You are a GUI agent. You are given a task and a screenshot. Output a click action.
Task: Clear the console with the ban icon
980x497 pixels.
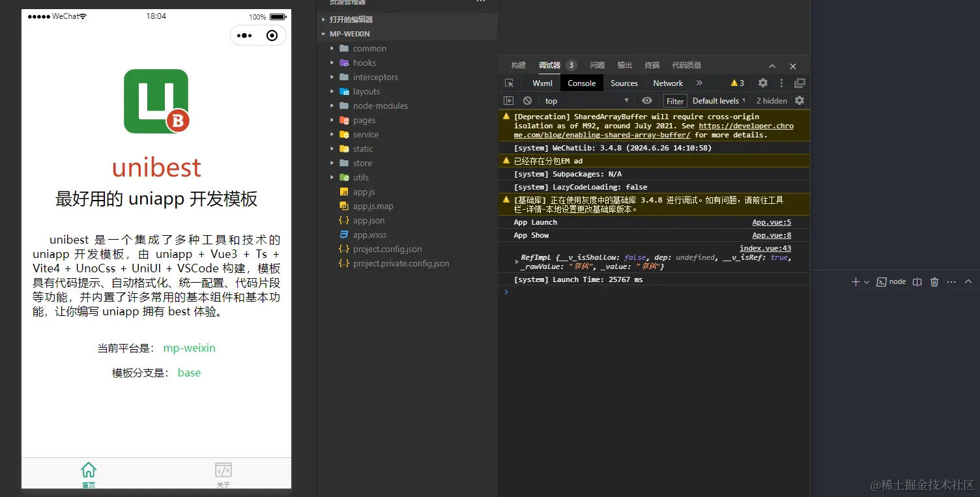527,101
